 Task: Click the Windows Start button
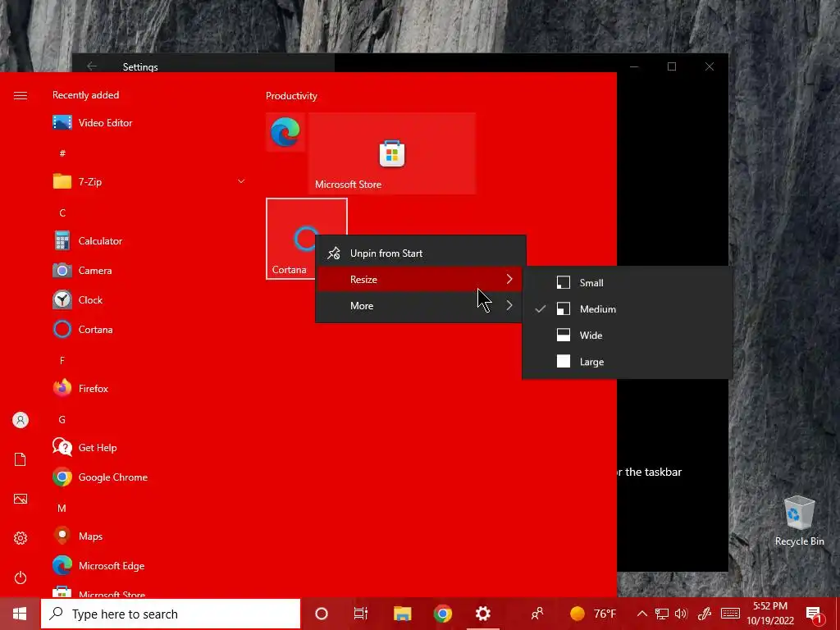coord(20,614)
